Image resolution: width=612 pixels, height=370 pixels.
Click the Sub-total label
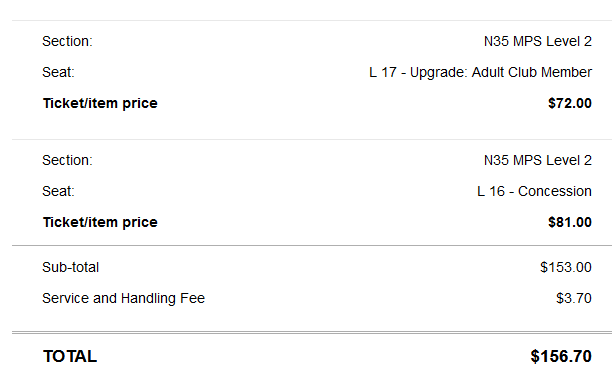[x=70, y=267]
